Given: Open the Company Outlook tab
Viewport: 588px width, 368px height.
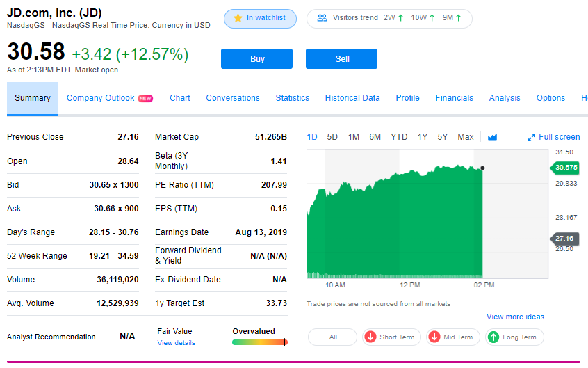Looking at the screenshot, I should click(x=101, y=98).
